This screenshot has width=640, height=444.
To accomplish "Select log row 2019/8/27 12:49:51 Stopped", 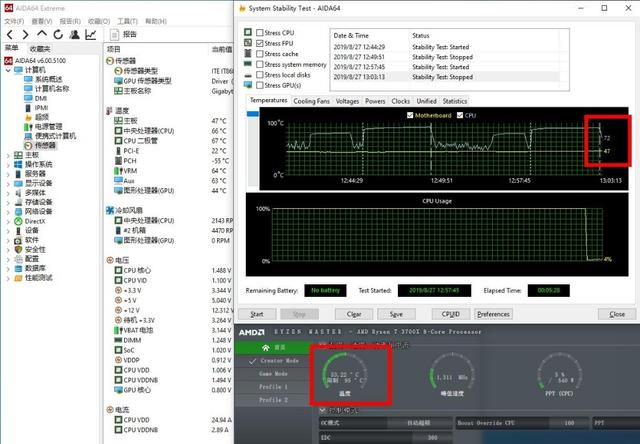I will point(445,57).
